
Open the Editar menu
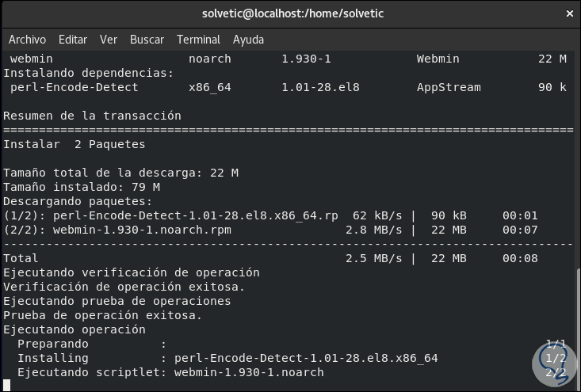[x=73, y=40]
